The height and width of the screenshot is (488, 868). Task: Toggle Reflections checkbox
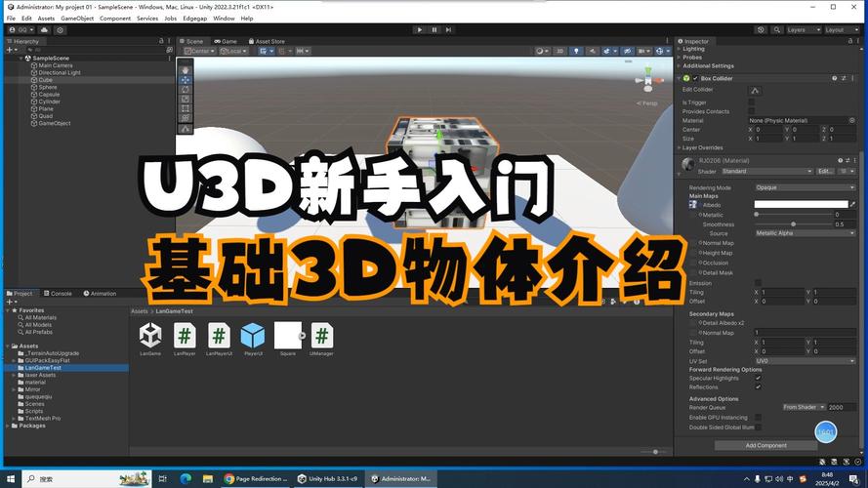point(758,387)
